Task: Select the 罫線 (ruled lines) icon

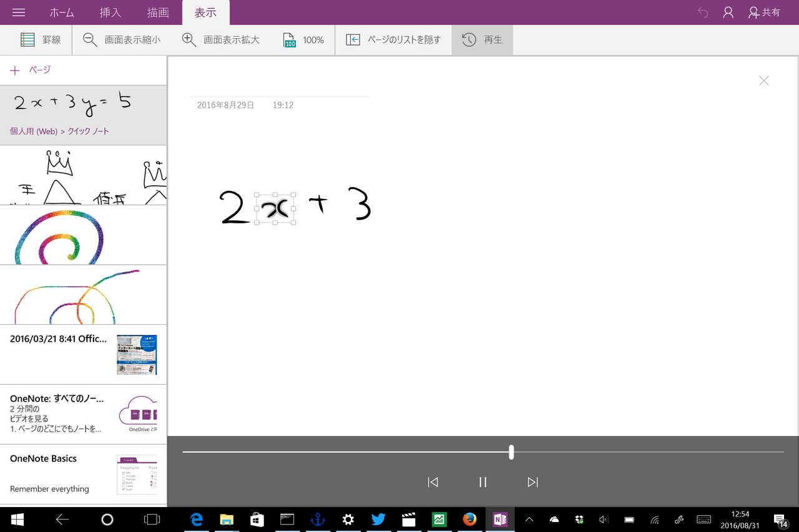Action: click(x=26, y=39)
